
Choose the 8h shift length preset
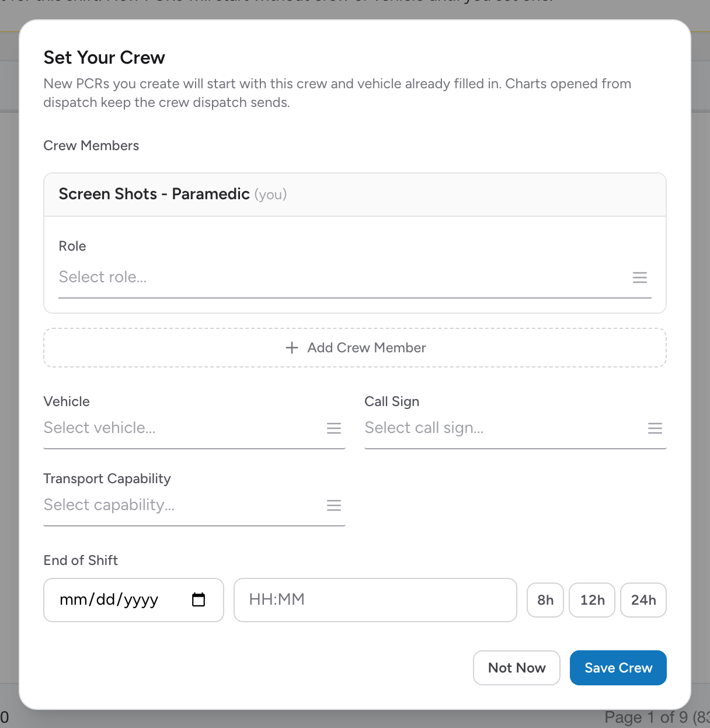tap(545, 600)
